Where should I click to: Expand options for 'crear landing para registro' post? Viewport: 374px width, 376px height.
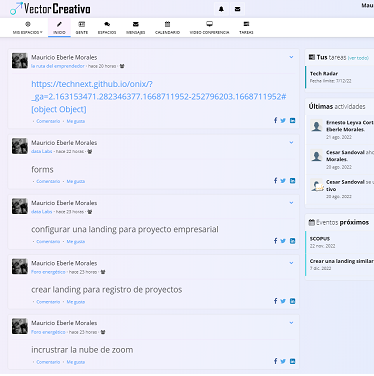(x=291, y=263)
